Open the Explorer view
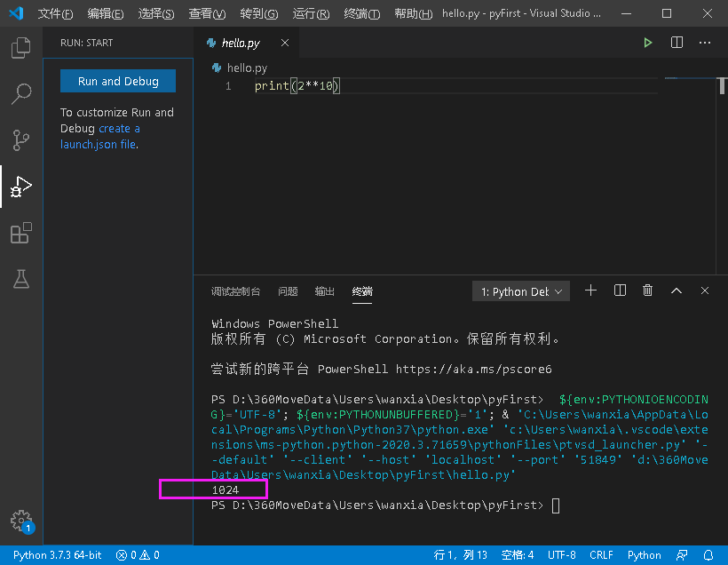728x565 pixels. pos(20,47)
